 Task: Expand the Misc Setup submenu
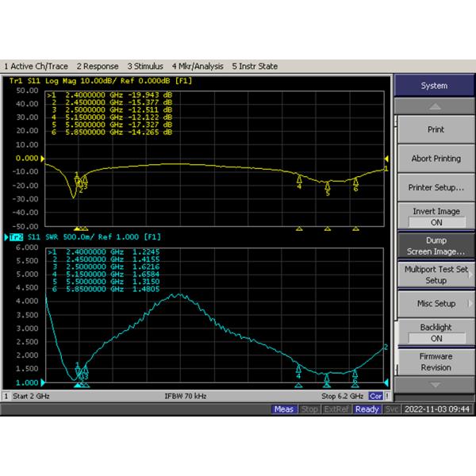coord(436,304)
